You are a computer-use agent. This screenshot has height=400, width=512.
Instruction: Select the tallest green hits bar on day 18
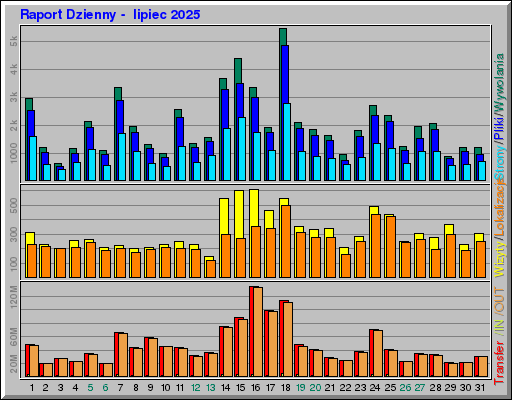click(283, 37)
